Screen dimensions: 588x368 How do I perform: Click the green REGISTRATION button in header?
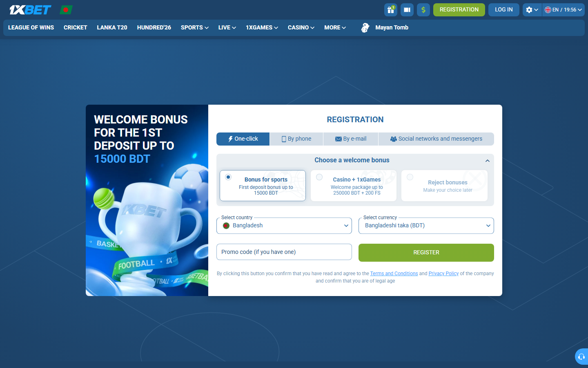click(459, 10)
